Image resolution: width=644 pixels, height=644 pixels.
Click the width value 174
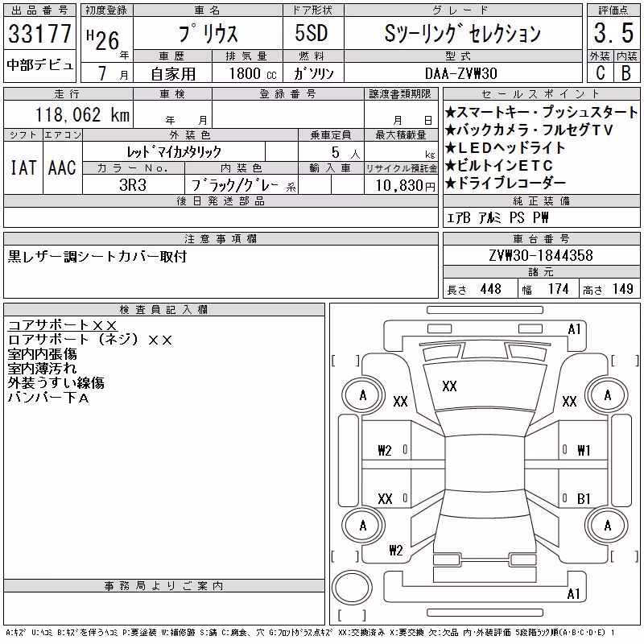coord(558,289)
